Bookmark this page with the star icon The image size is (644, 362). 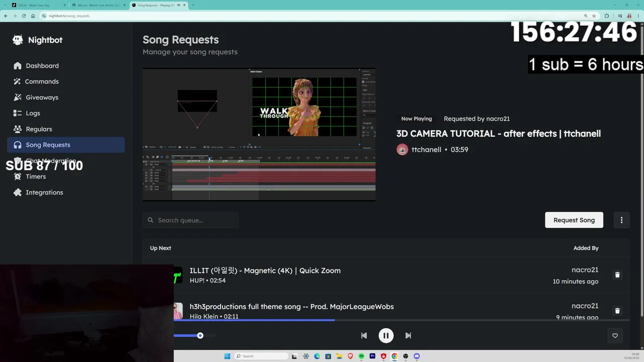[594, 16]
